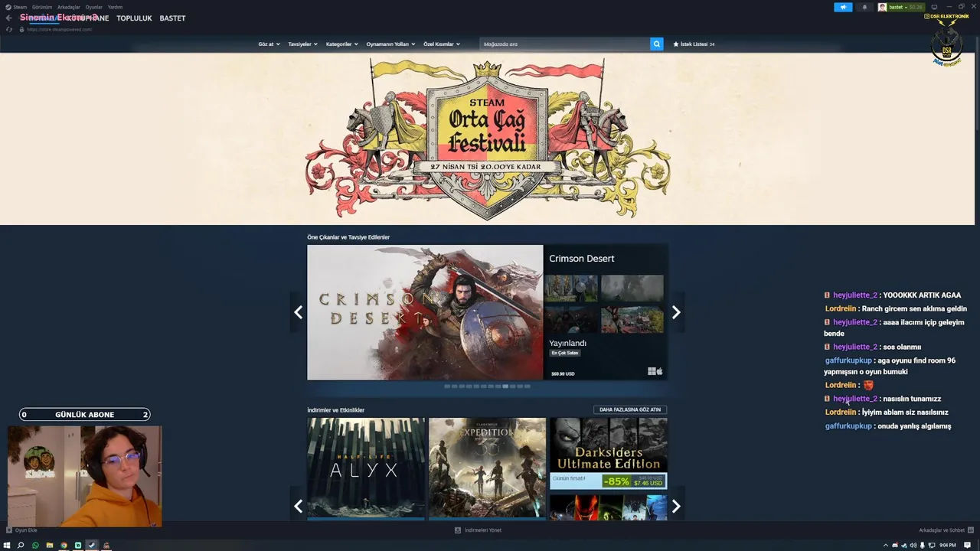The image size is (980, 551).
Task: Reload the store page
Action: pyautogui.click(x=9, y=29)
